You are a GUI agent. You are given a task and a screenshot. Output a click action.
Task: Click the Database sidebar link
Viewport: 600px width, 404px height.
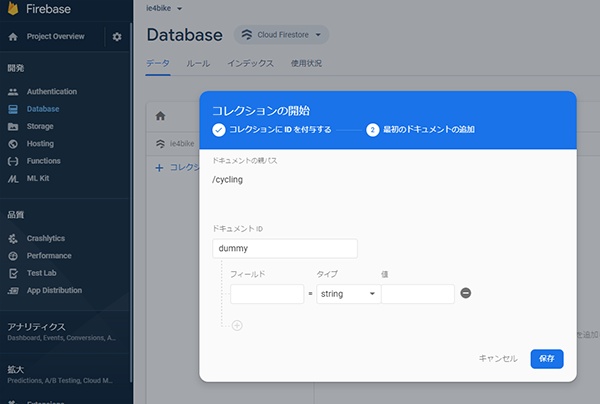click(x=43, y=109)
